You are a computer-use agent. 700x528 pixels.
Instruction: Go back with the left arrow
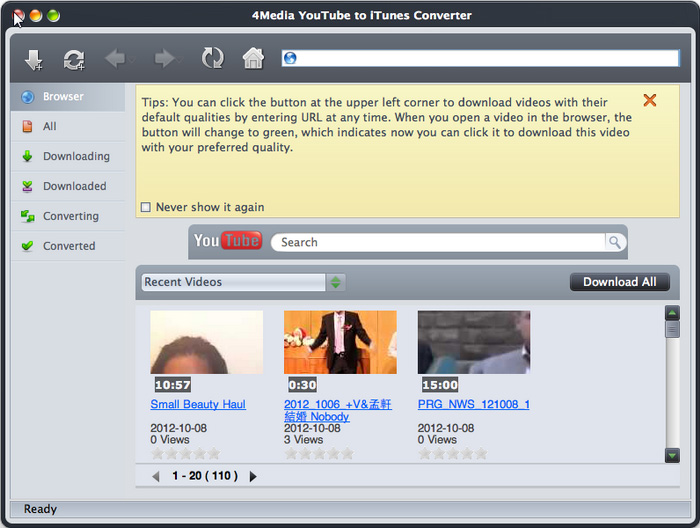(x=115, y=59)
